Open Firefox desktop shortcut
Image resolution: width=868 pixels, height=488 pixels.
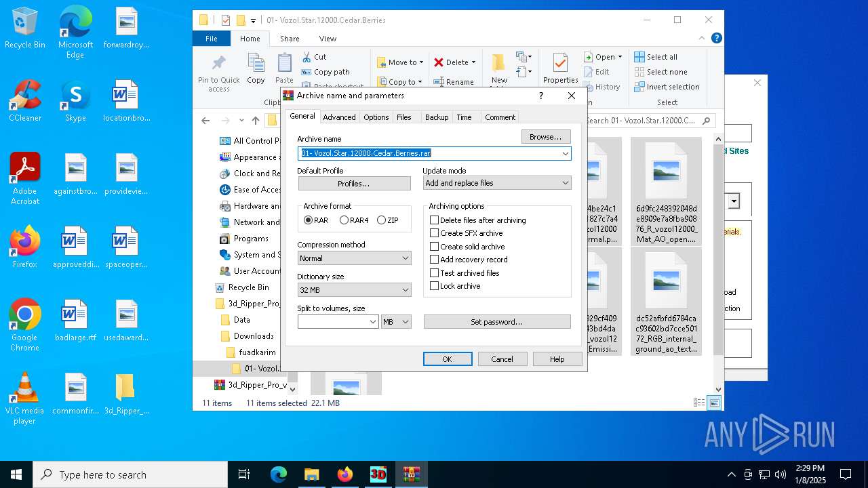point(25,248)
